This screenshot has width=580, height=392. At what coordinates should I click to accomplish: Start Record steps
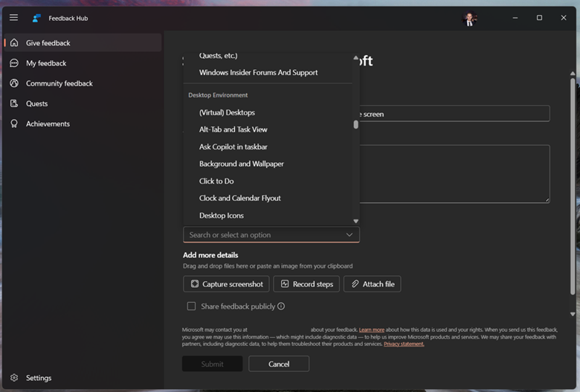pyautogui.click(x=306, y=284)
